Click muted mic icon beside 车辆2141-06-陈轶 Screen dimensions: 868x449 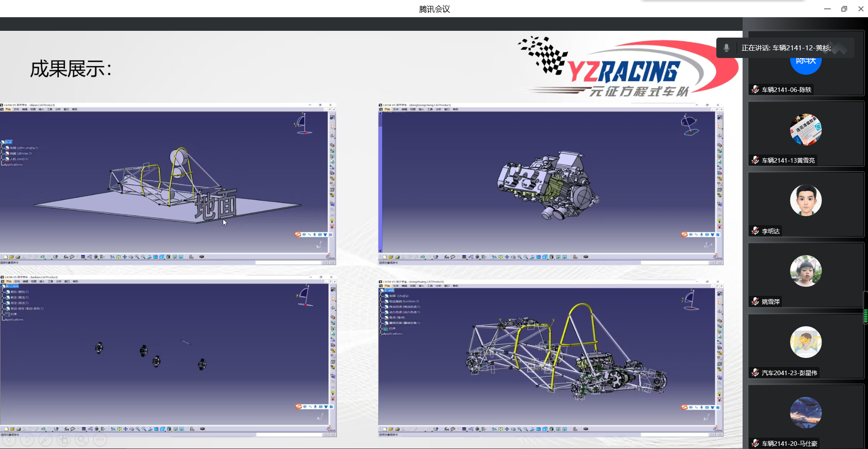(x=755, y=90)
